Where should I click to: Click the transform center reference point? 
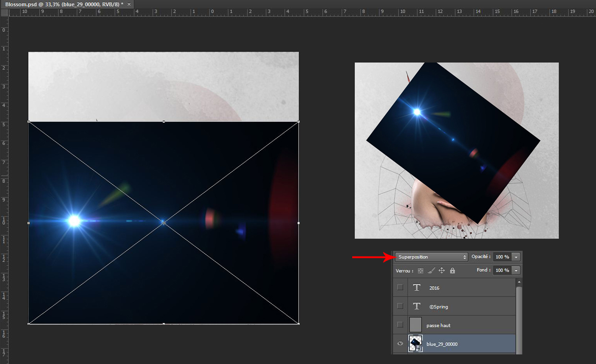click(164, 223)
